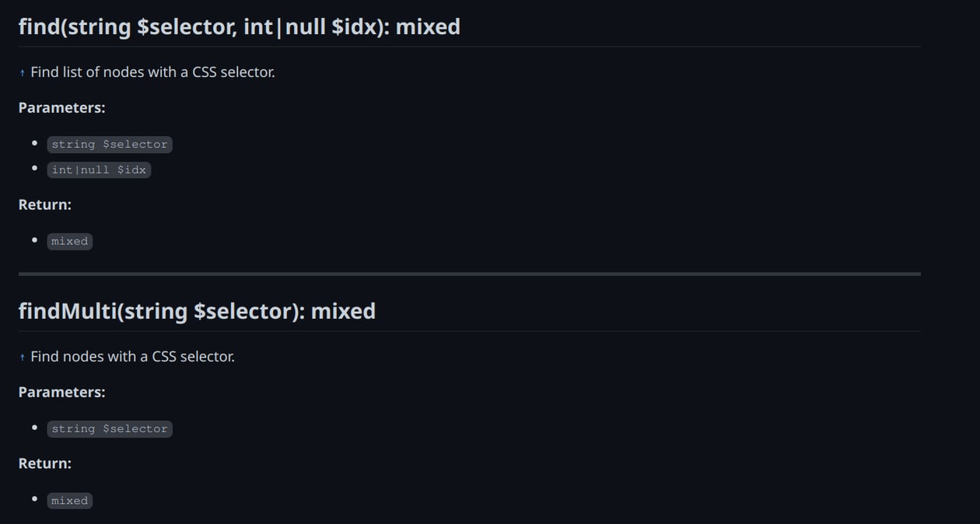980x524 pixels.
Task: Click the thin divider under findMulti heading
Action: pos(470,331)
